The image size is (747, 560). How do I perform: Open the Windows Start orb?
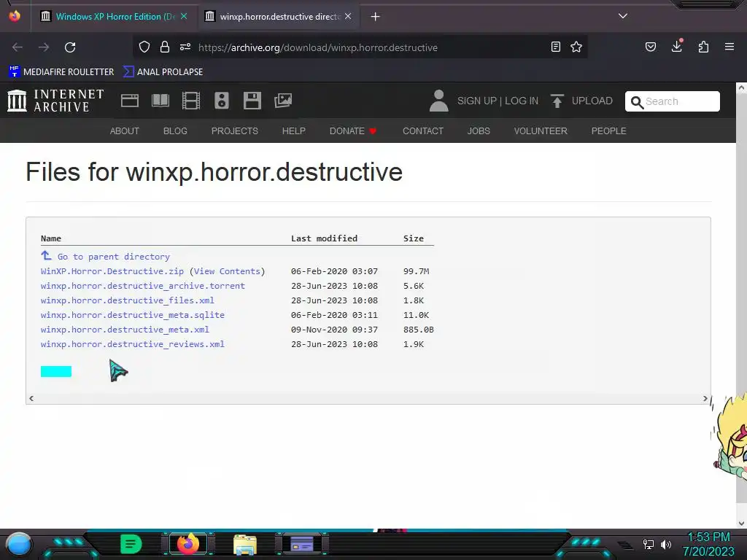point(18,544)
